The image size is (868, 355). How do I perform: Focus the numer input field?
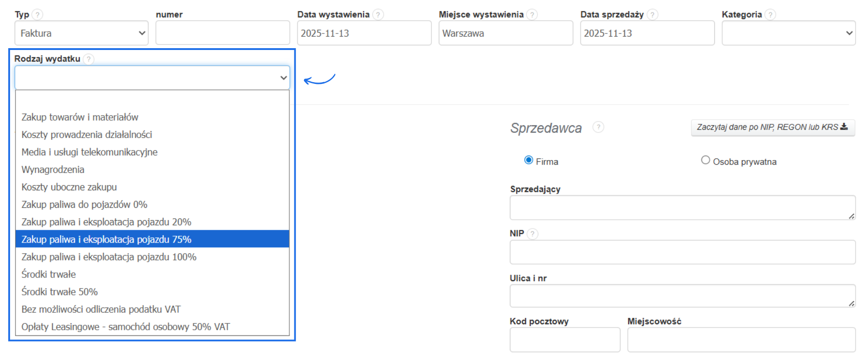[x=222, y=33]
